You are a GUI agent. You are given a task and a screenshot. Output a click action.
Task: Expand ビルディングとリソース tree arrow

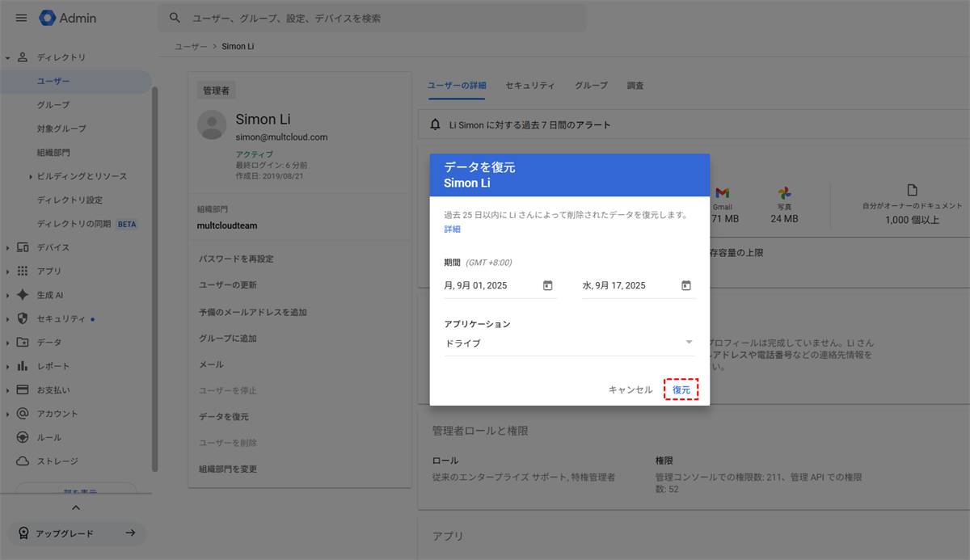31,176
